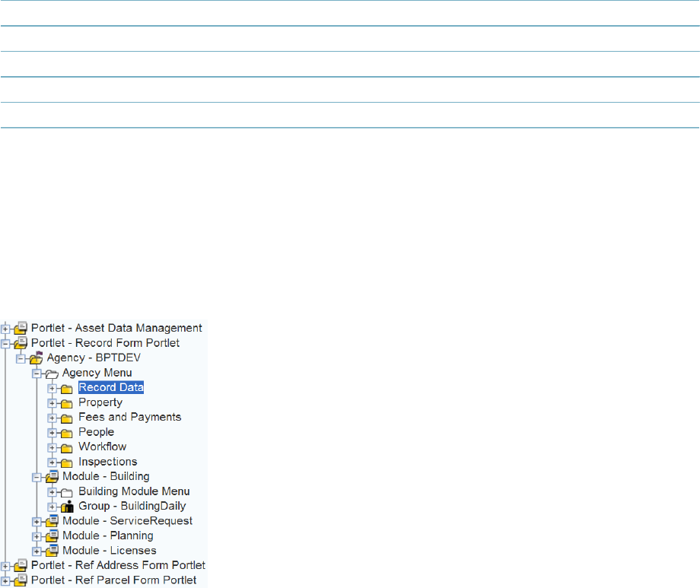Select the Property tree label
This screenshot has height=588, width=700.
pyautogui.click(x=100, y=402)
